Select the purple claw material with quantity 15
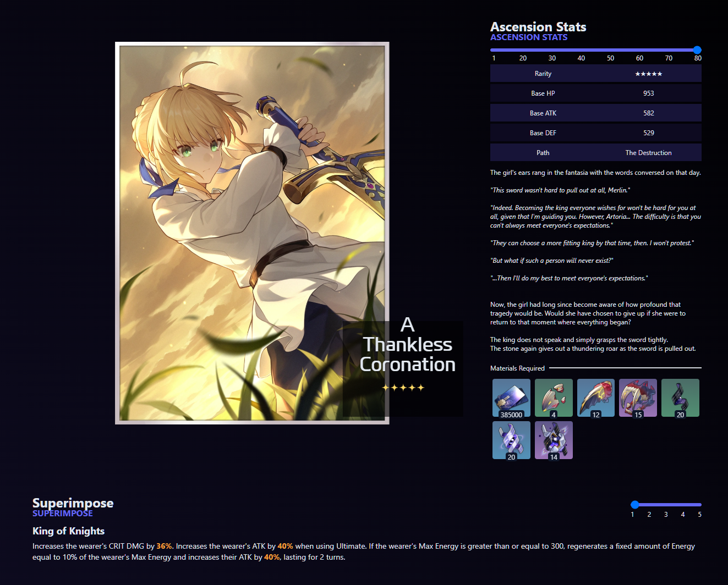The height and width of the screenshot is (585, 728). click(638, 398)
